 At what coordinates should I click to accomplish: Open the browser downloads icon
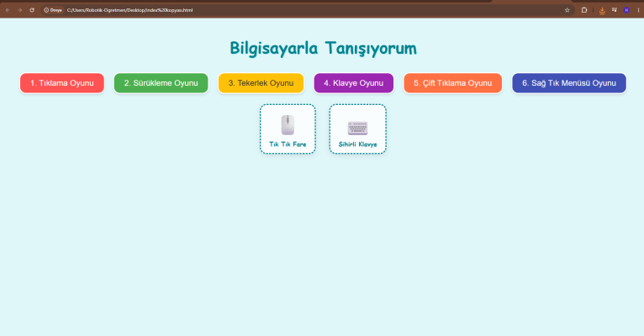pyautogui.click(x=602, y=10)
